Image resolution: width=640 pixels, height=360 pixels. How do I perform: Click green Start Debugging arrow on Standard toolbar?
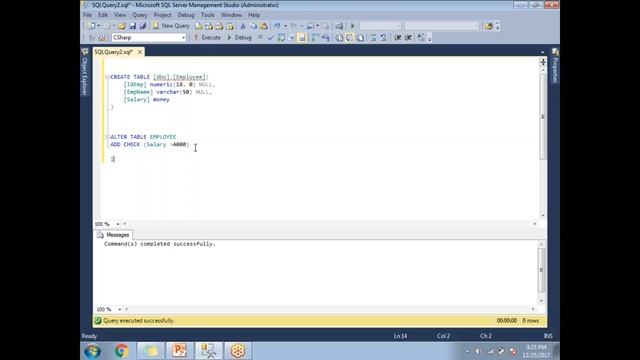pyautogui.click(x=353, y=26)
